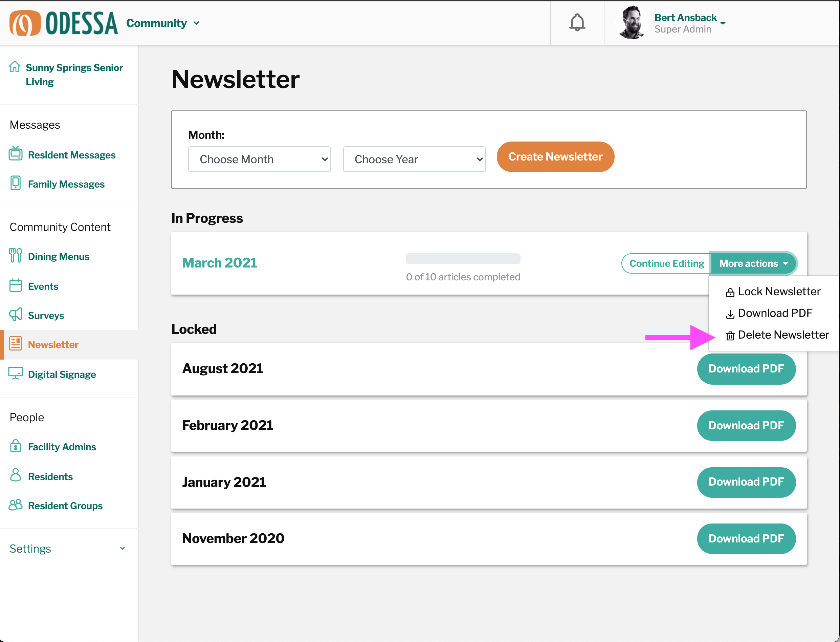
Task: Click the Dining Menus utensils icon
Action: pyautogui.click(x=16, y=256)
